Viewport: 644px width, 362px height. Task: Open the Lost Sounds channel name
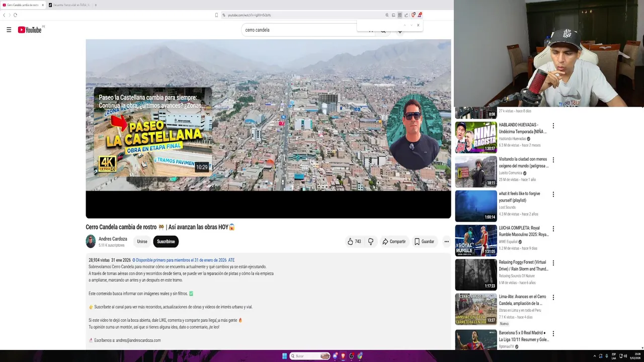click(x=507, y=207)
